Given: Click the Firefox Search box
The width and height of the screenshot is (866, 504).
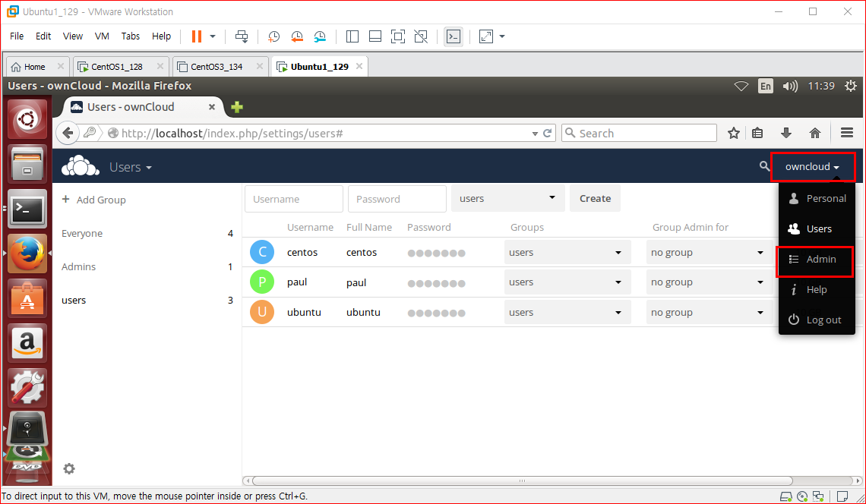Looking at the screenshot, I should 640,133.
